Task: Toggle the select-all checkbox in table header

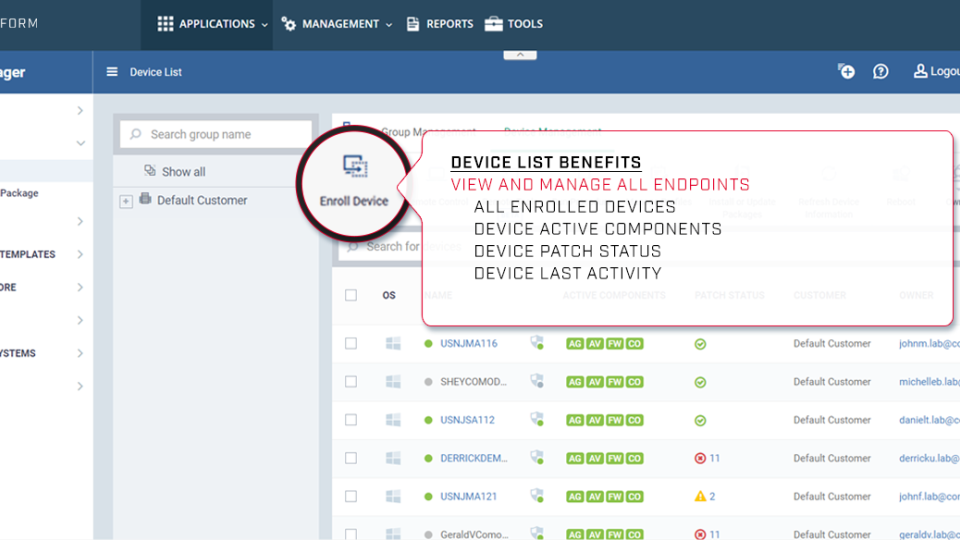Action: 351,295
